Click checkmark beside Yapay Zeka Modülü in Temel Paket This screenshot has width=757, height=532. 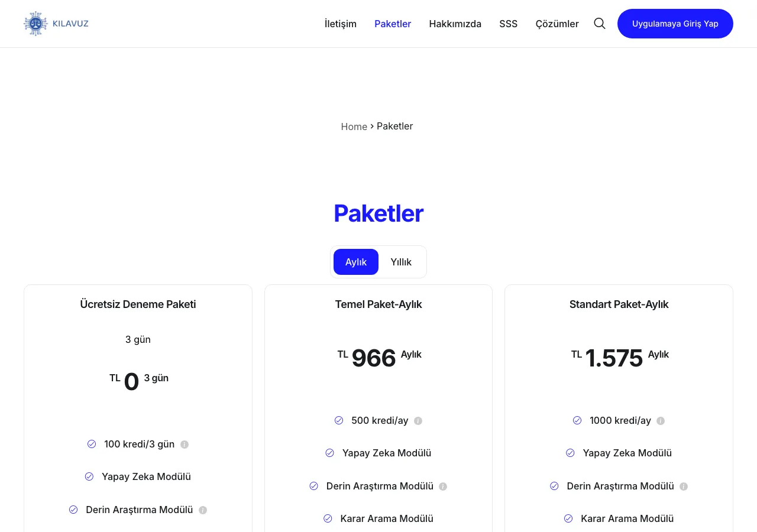click(x=330, y=453)
